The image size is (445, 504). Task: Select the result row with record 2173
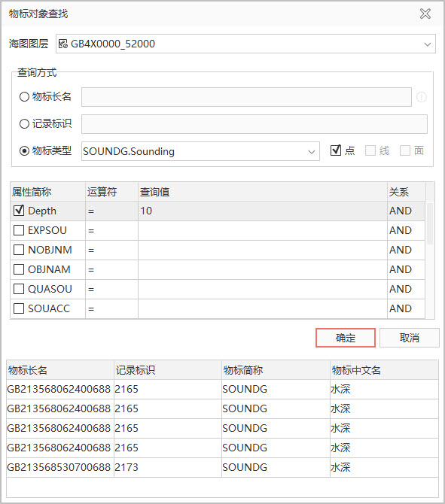tap(222, 467)
